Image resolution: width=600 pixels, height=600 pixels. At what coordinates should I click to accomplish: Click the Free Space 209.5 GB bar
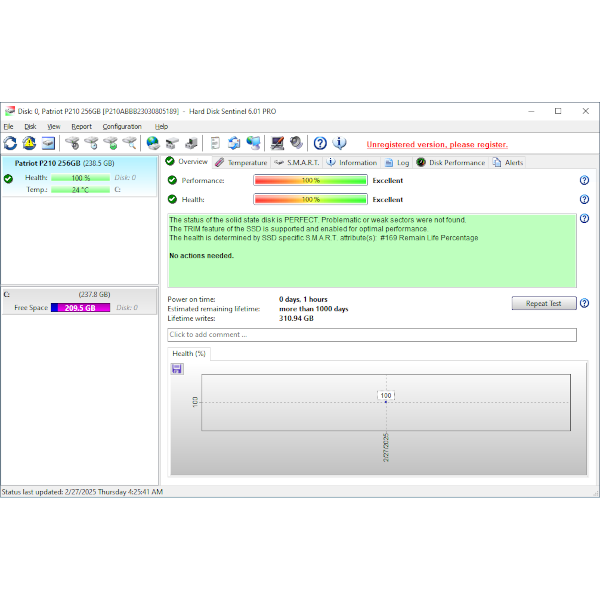coord(80,308)
